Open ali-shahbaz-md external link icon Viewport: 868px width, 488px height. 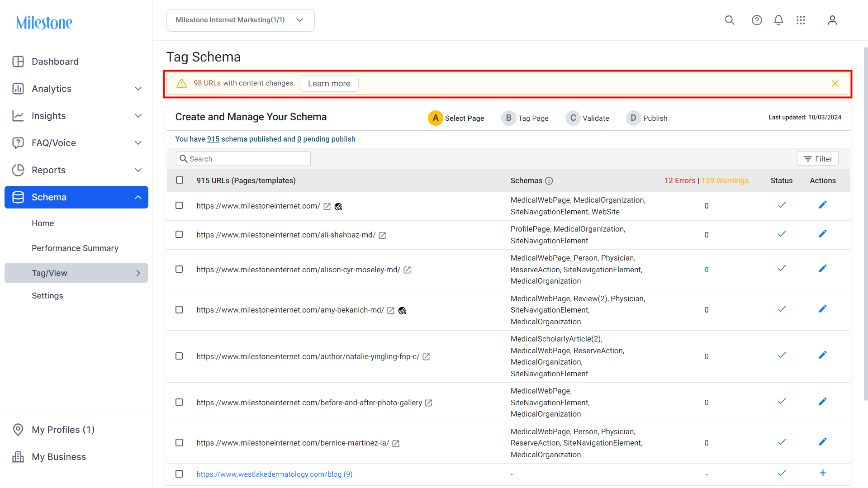coord(382,236)
